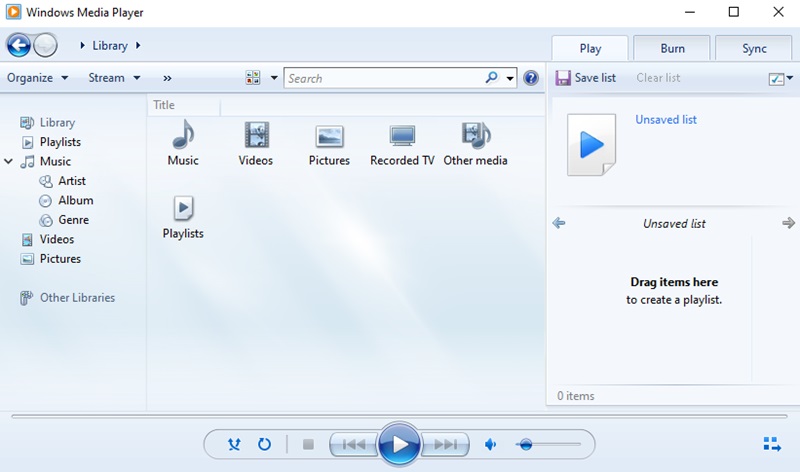Viewport: 800px width, 472px height.
Task: Maximize the Windows Media Player window
Action: pyautogui.click(x=734, y=12)
